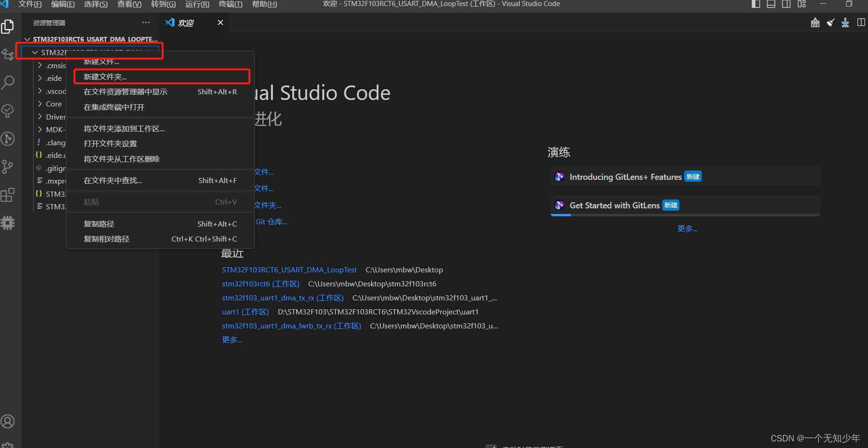Screen dimensions: 868x448
Task: Open recent STM32F103RCT6_USART_DMA_LoopTest link
Action: [289, 270]
